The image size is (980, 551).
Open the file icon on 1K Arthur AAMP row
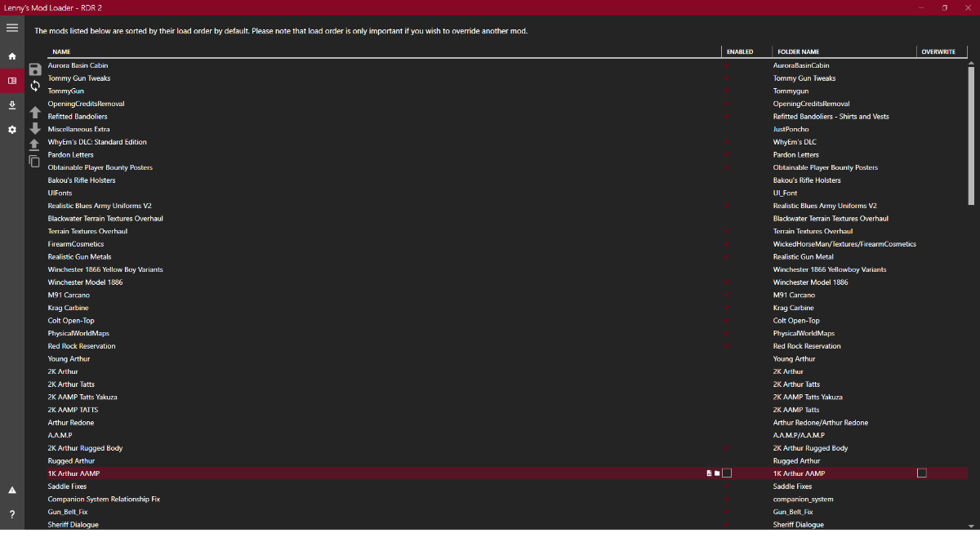tap(709, 473)
